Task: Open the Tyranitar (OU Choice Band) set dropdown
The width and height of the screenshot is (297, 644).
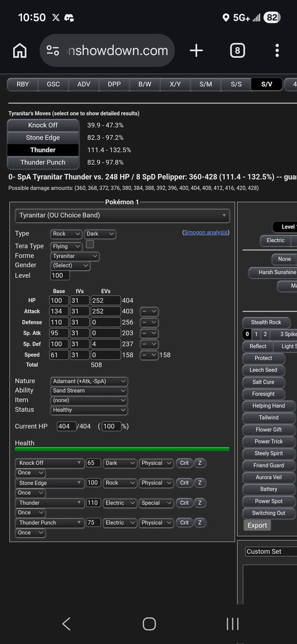Action: (x=122, y=216)
